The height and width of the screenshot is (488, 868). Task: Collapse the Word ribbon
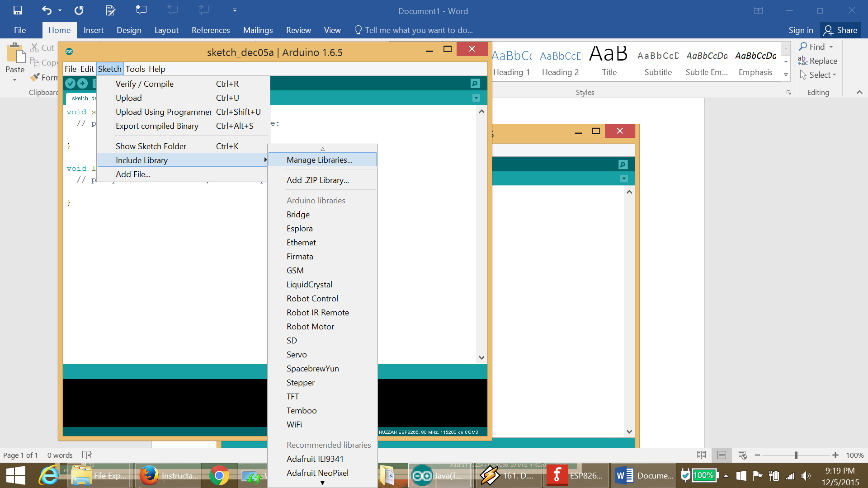[859, 92]
